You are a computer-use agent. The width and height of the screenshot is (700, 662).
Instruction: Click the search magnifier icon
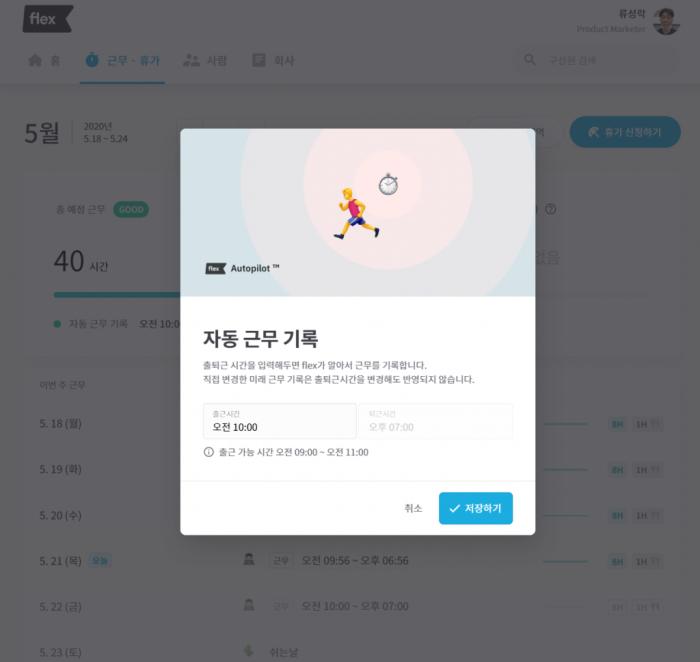[529, 60]
